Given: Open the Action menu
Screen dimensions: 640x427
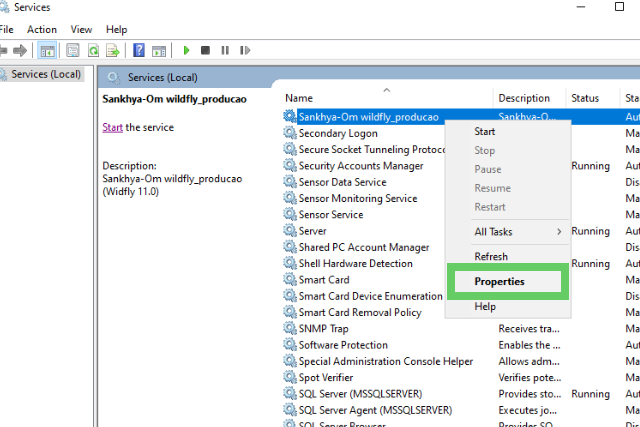Looking at the screenshot, I should [42, 30].
